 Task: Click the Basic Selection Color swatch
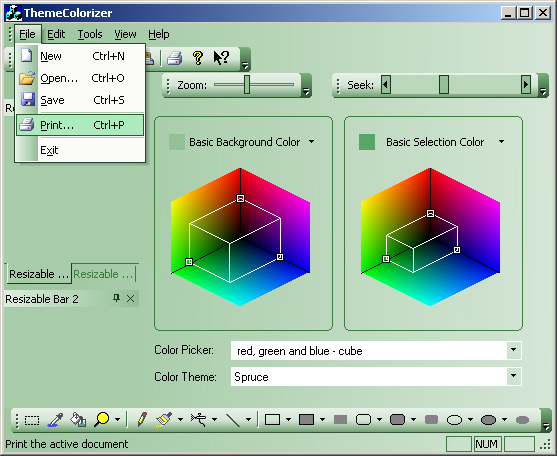click(367, 142)
